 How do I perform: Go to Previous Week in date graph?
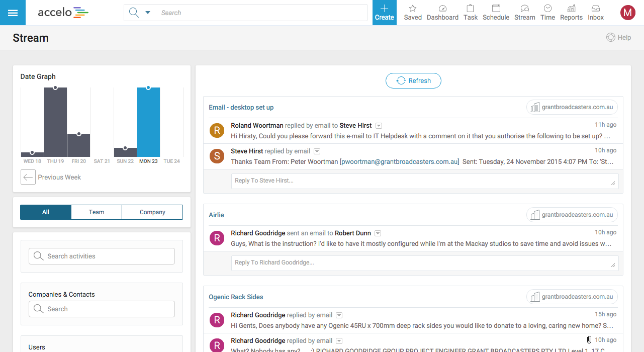point(51,177)
